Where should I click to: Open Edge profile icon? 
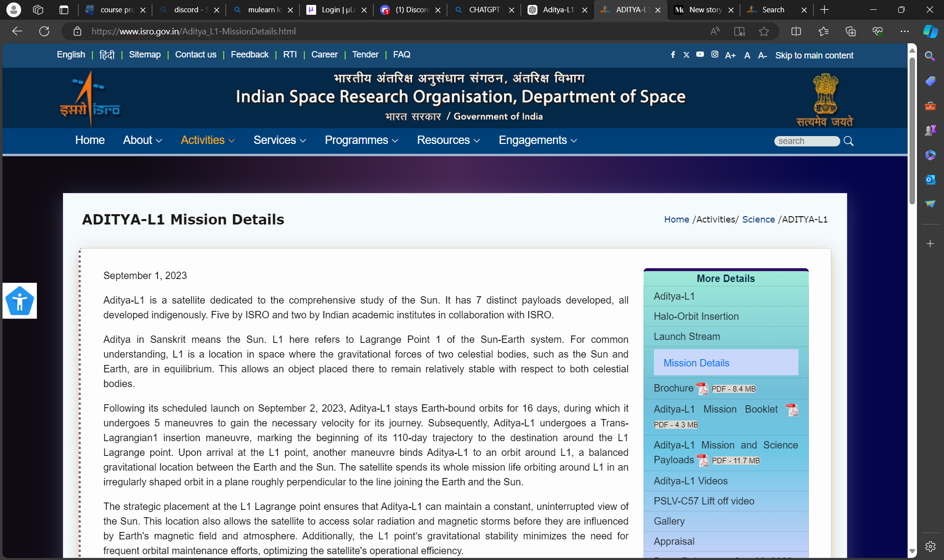(x=14, y=10)
